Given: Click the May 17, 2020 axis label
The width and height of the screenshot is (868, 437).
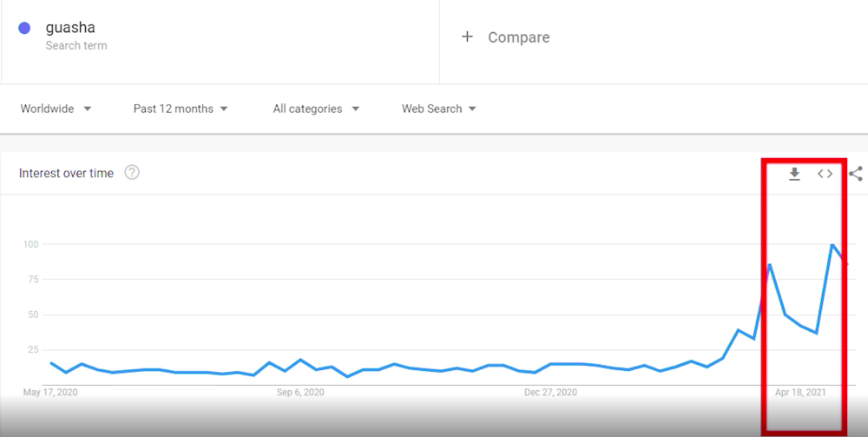Looking at the screenshot, I should [50, 392].
